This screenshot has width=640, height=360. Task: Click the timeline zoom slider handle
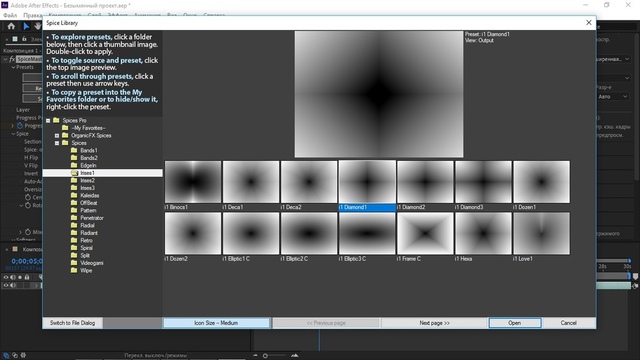[x=265, y=356]
